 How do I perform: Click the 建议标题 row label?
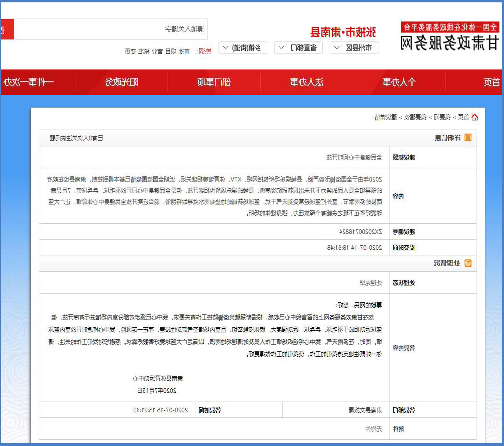click(x=404, y=157)
